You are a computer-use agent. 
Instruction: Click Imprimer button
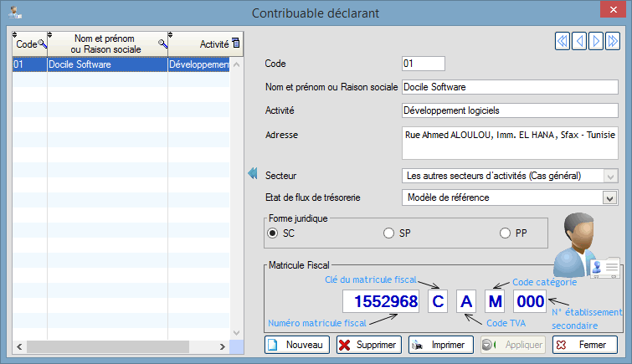click(x=441, y=345)
